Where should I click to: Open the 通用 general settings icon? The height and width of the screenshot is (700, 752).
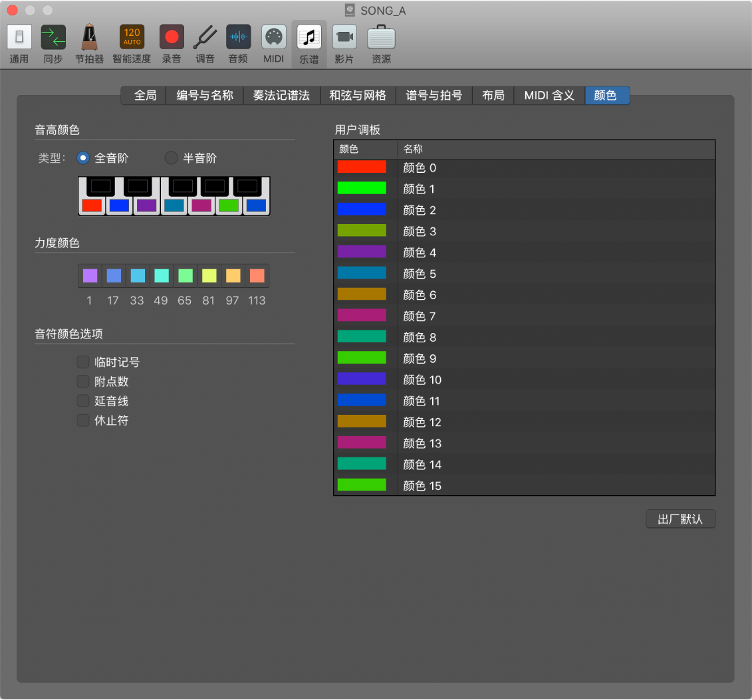[19, 44]
